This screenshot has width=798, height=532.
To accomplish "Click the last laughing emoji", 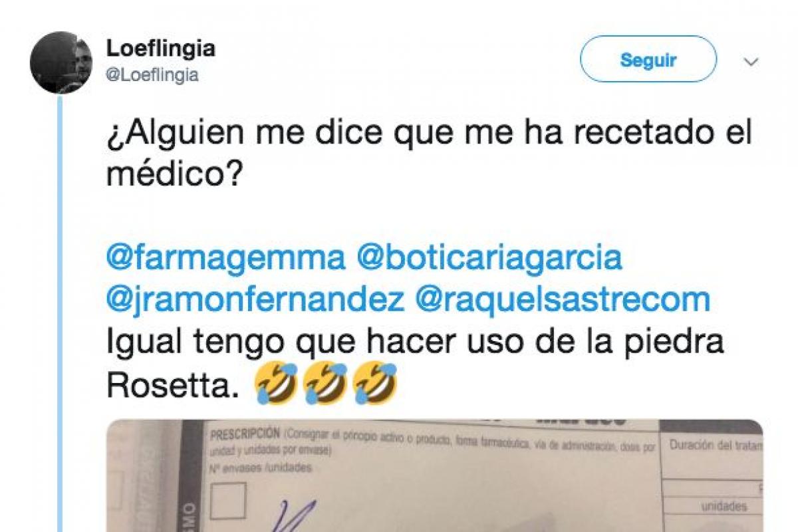I will point(375,384).
